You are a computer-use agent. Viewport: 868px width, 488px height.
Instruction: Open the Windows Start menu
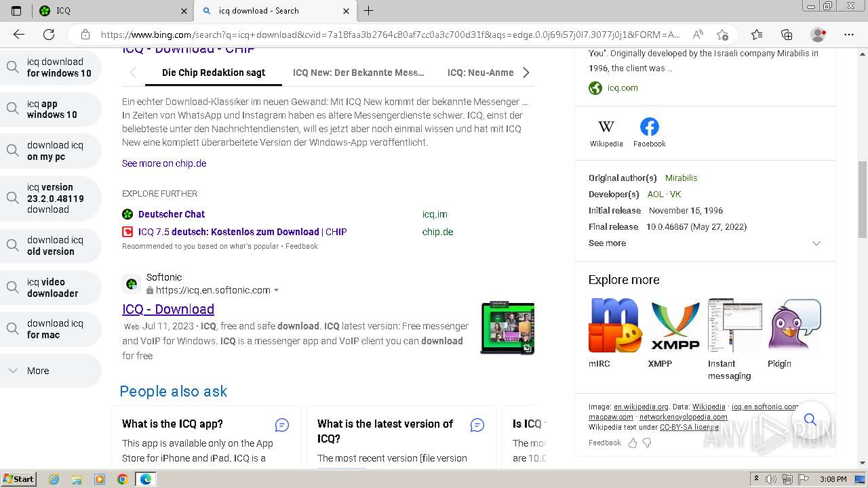pos(19,479)
